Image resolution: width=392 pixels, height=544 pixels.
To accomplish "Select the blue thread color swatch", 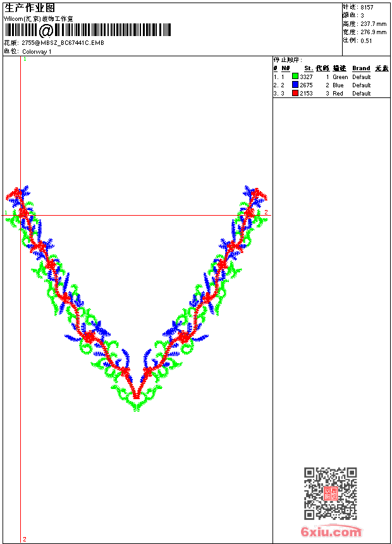I will 295,85.
